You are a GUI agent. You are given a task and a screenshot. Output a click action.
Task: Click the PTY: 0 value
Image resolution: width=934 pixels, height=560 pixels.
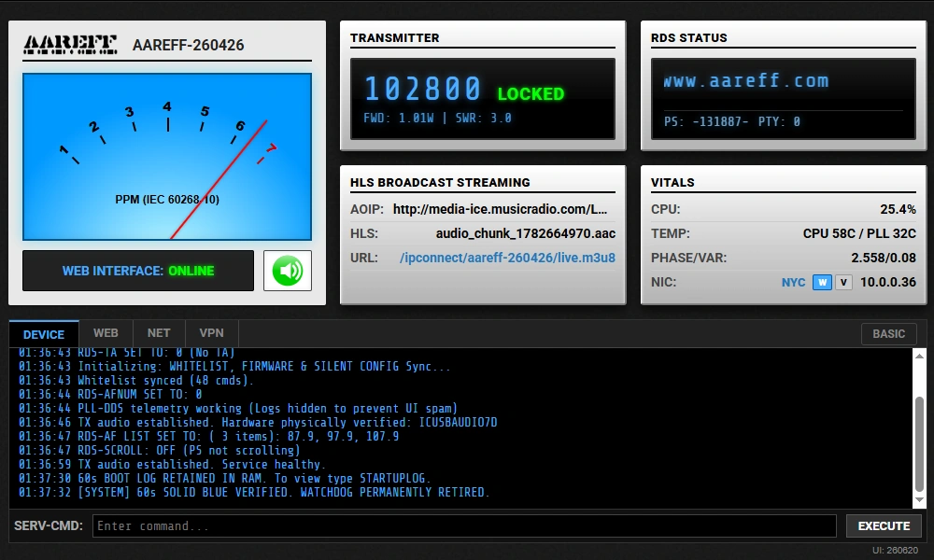[x=779, y=121]
